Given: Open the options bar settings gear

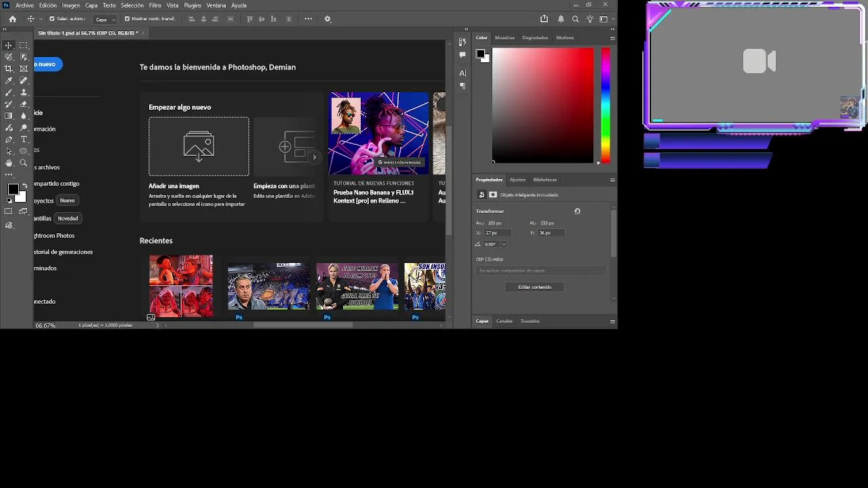Looking at the screenshot, I should [328, 19].
